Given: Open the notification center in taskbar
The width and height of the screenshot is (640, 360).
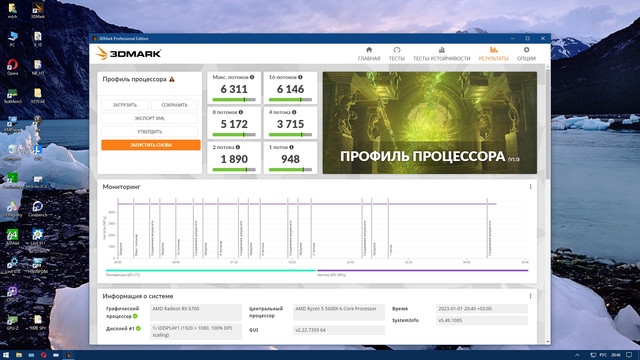Looking at the screenshot, I should tap(629, 355).
